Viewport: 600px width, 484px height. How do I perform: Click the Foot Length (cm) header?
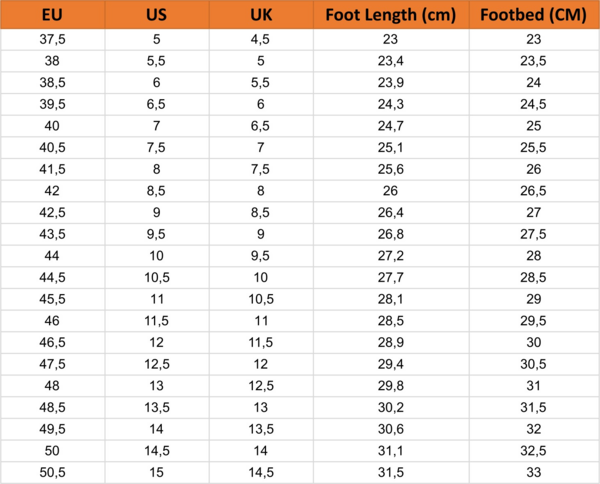point(390,15)
